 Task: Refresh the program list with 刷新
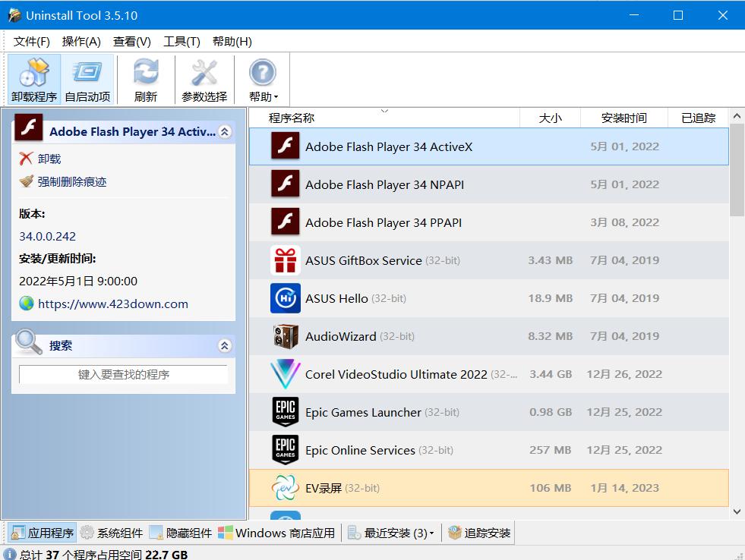click(x=144, y=76)
